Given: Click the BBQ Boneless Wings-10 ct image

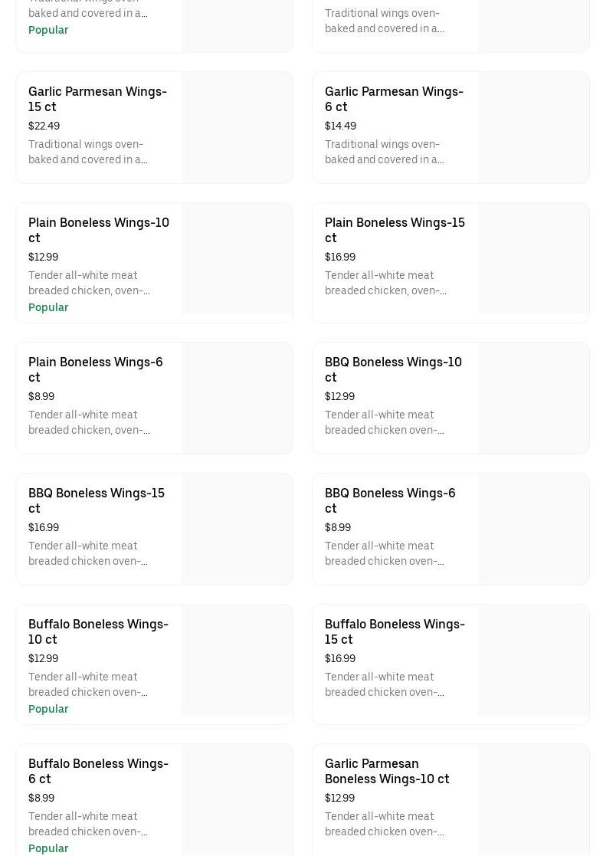Looking at the screenshot, I should [534, 398].
